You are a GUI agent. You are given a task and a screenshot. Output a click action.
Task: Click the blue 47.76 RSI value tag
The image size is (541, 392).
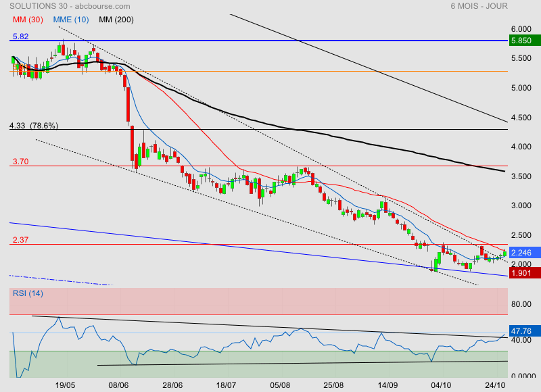pyautogui.click(x=525, y=331)
